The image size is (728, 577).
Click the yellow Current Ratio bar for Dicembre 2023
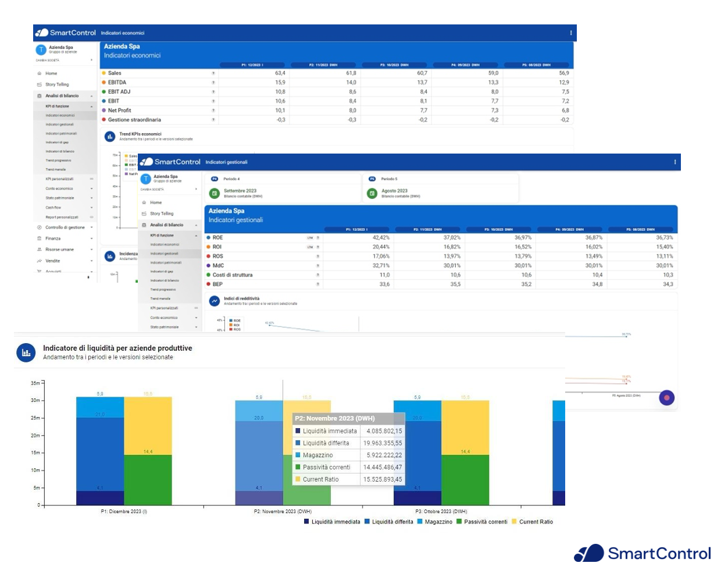[148, 426]
